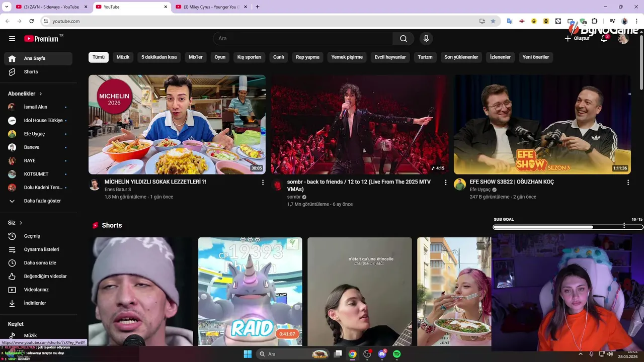Expand Daha fazla göster subscriptions
The width and height of the screenshot is (644, 362).
click(38, 201)
